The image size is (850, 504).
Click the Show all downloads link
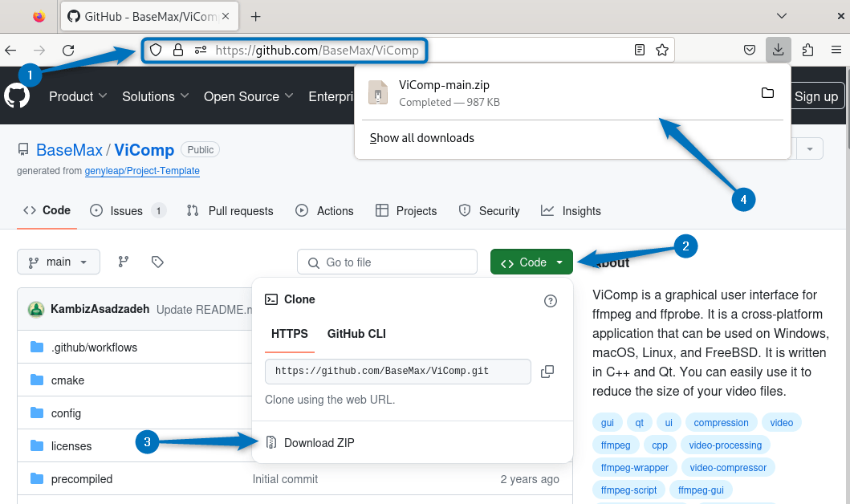[421, 138]
